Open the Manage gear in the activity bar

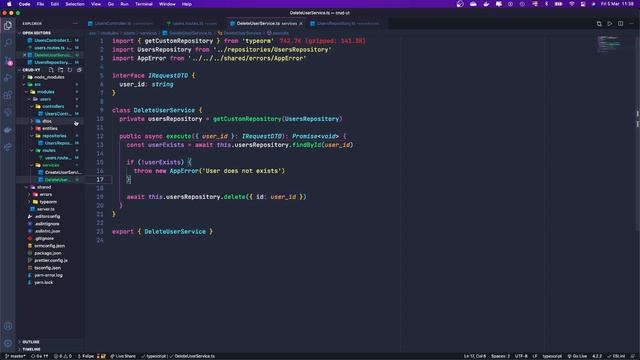(x=8, y=343)
